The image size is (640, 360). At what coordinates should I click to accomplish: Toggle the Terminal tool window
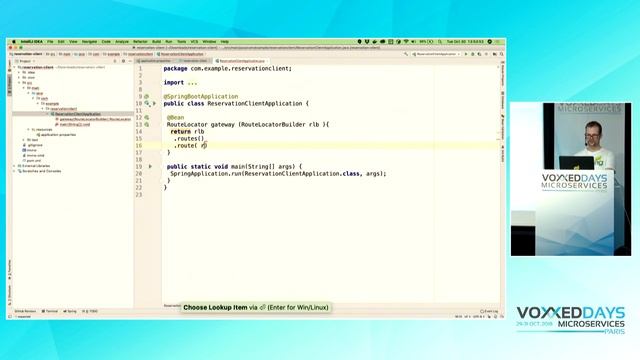click(x=50, y=311)
